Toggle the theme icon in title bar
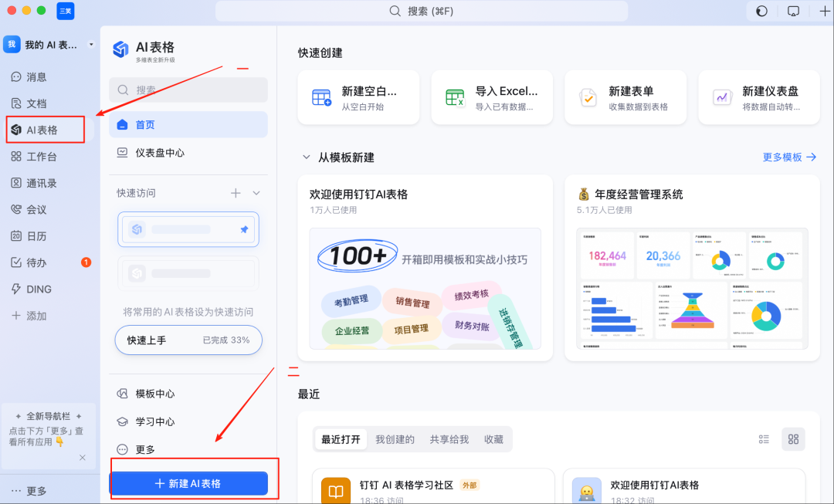834x504 pixels. (x=761, y=11)
